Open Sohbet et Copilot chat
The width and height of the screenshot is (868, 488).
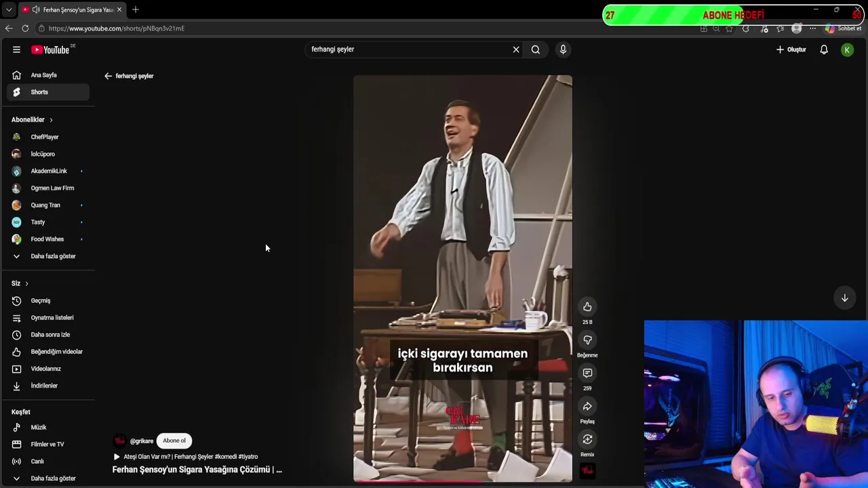tap(844, 28)
